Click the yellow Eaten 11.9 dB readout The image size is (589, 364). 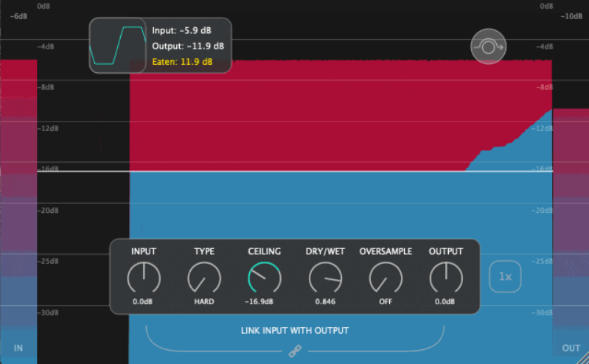[x=182, y=62]
